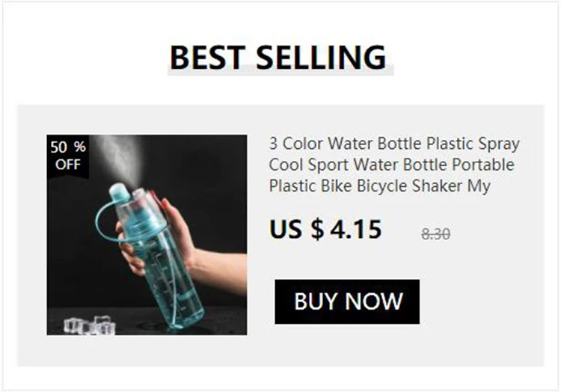Click the ice cubes in the product photo
The height and width of the screenshot is (392, 561).
[90, 325]
